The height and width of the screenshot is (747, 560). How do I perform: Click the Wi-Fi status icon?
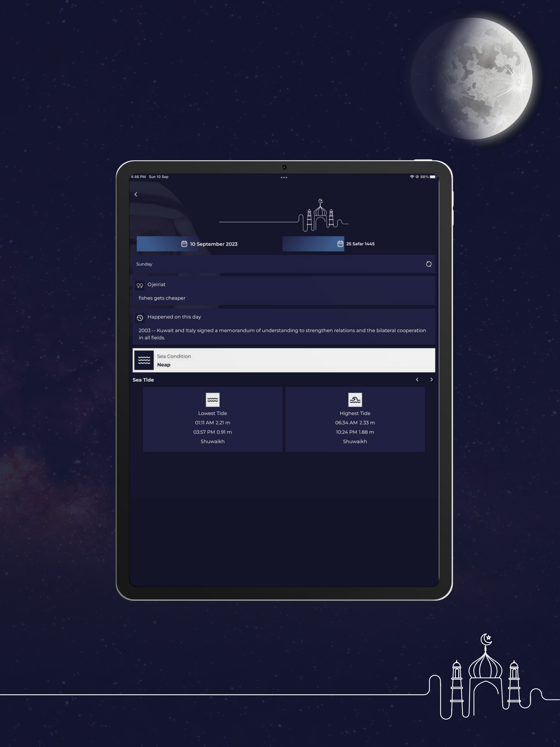(412, 177)
